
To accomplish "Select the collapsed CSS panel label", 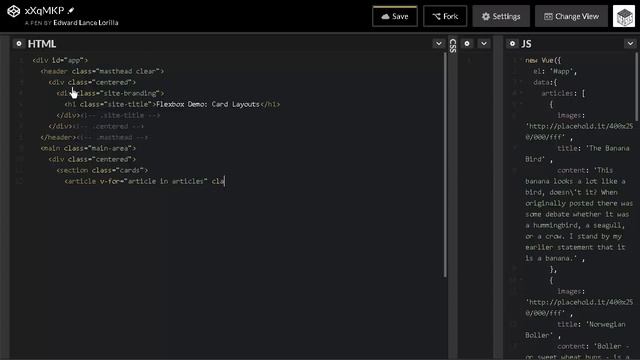I will [453, 45].
